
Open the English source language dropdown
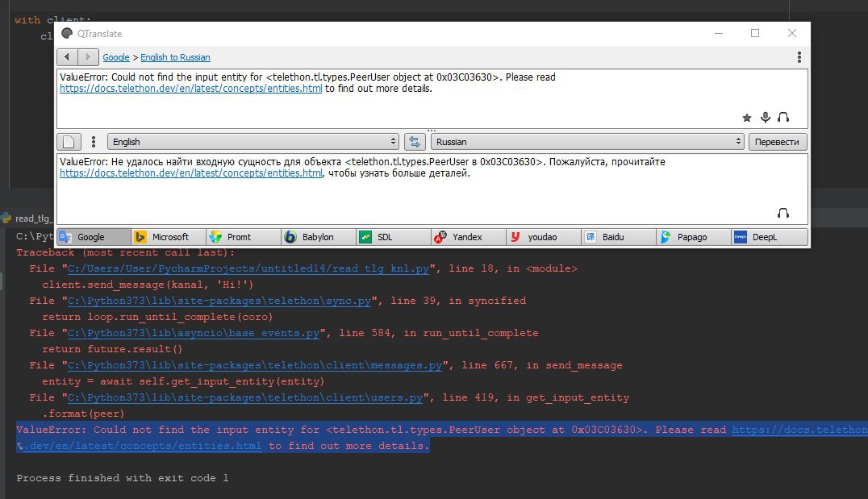(x=253, y=142)
